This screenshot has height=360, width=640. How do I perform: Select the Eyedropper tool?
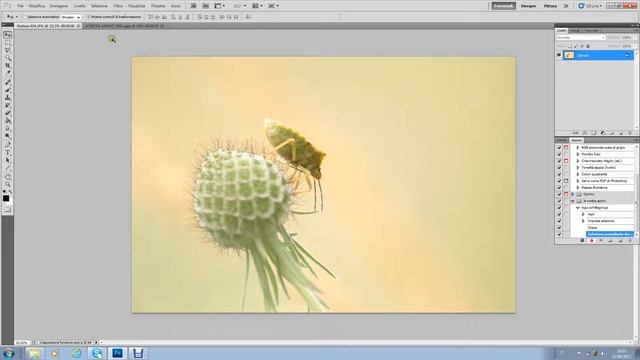[7, 73]
